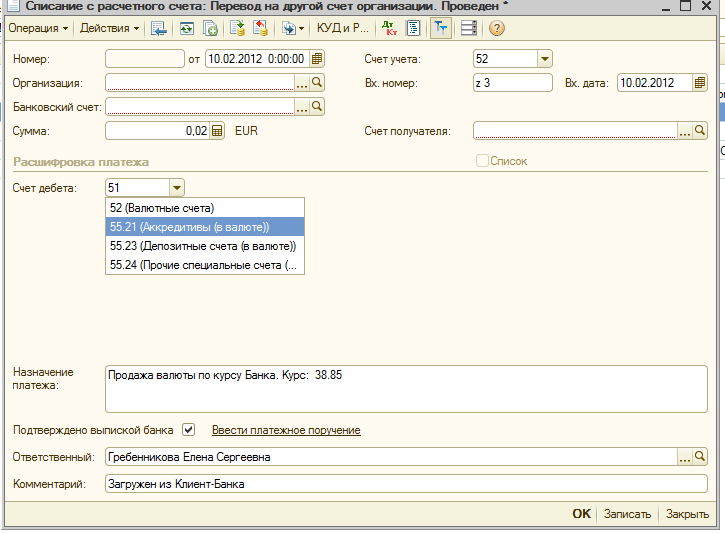Click search icon beside Ответственный field
Viewport: 725px width, 533px height.
[x=700, y=457]
